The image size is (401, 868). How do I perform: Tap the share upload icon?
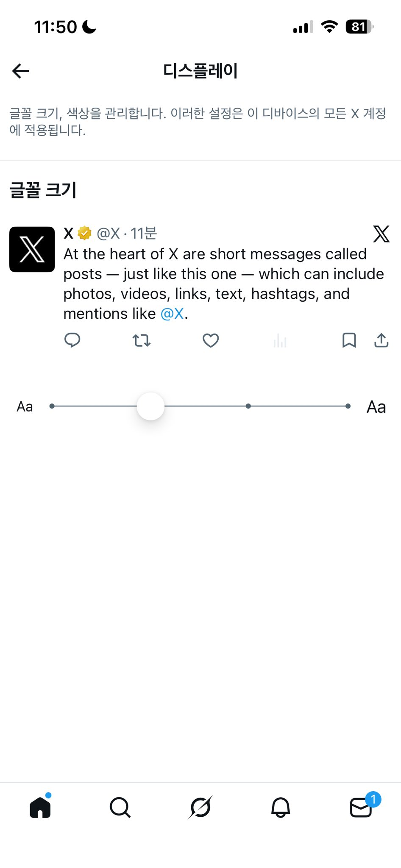coord(382,340)
